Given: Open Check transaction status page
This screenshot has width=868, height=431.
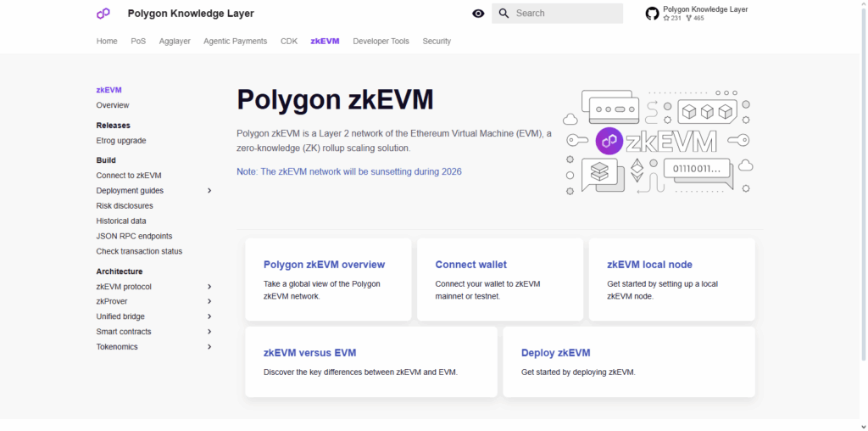Looking at the screenshot, I should [139, 251].
